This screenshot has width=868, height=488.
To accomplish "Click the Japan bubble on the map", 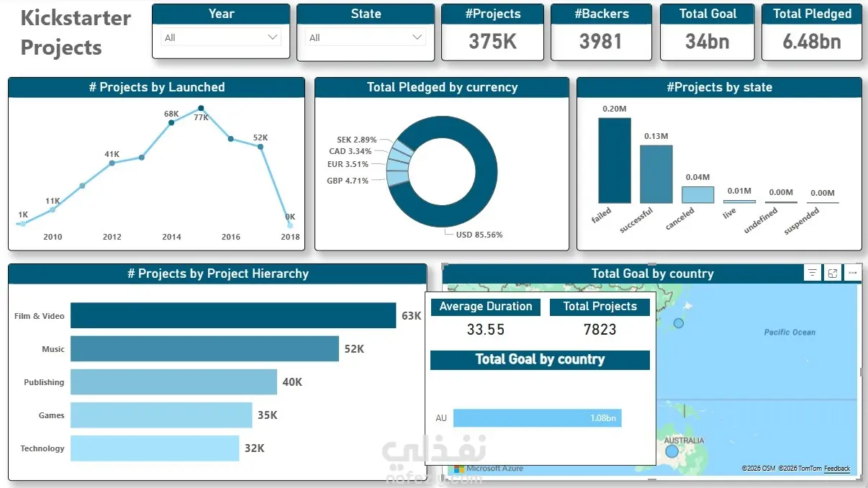I will [678, 323].
